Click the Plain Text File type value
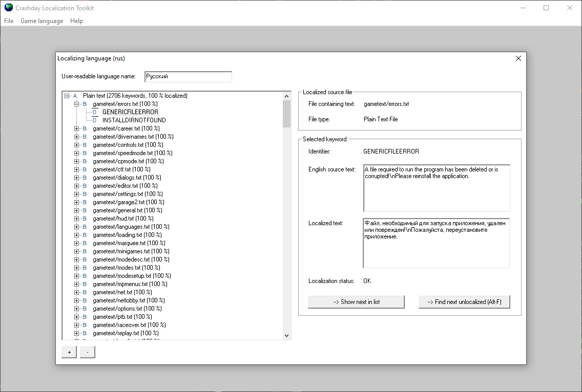This screenshot has width=582, height=392. point(381,119)
